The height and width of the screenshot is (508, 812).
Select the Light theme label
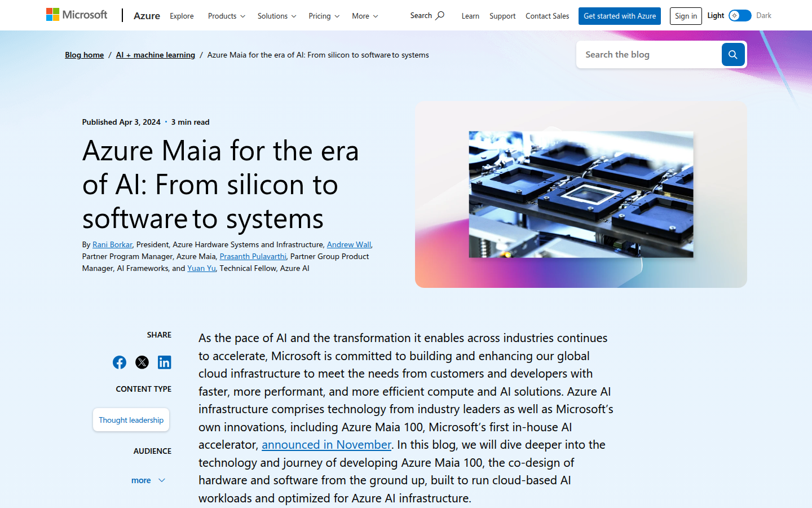pos(716,16)
